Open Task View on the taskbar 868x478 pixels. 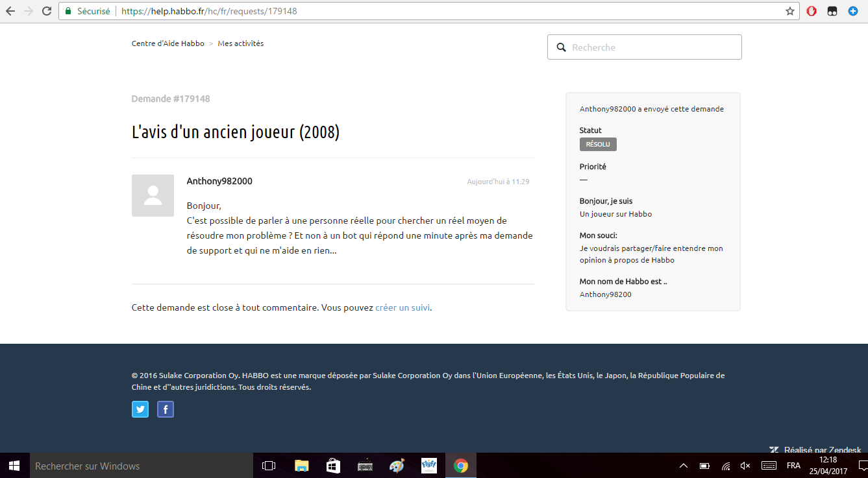point(269,466)
